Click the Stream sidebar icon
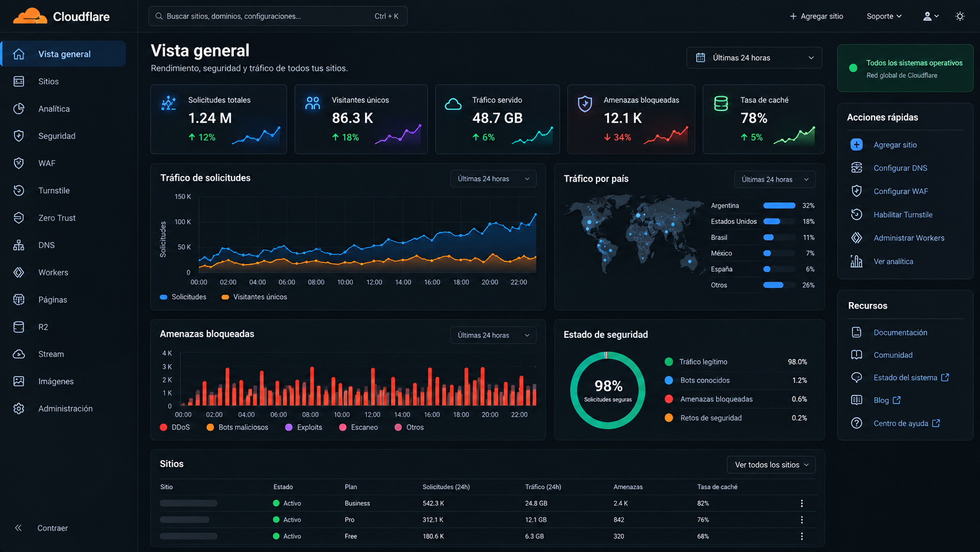The height and width of the screenshot is (552, 980). point(19,354)
